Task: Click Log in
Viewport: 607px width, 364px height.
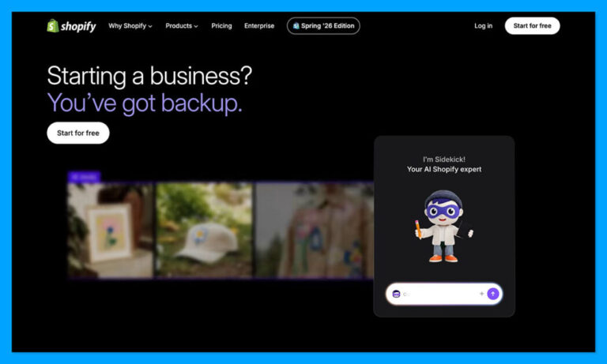Action: [483, 26]
